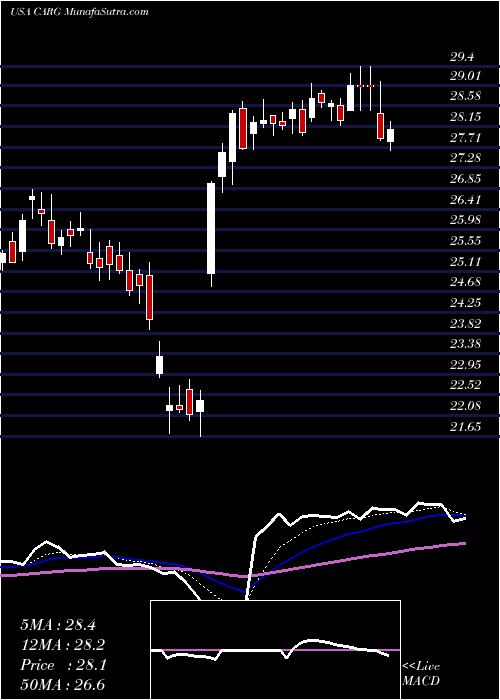Click the 27.28 price axis label

pos(465,158)
